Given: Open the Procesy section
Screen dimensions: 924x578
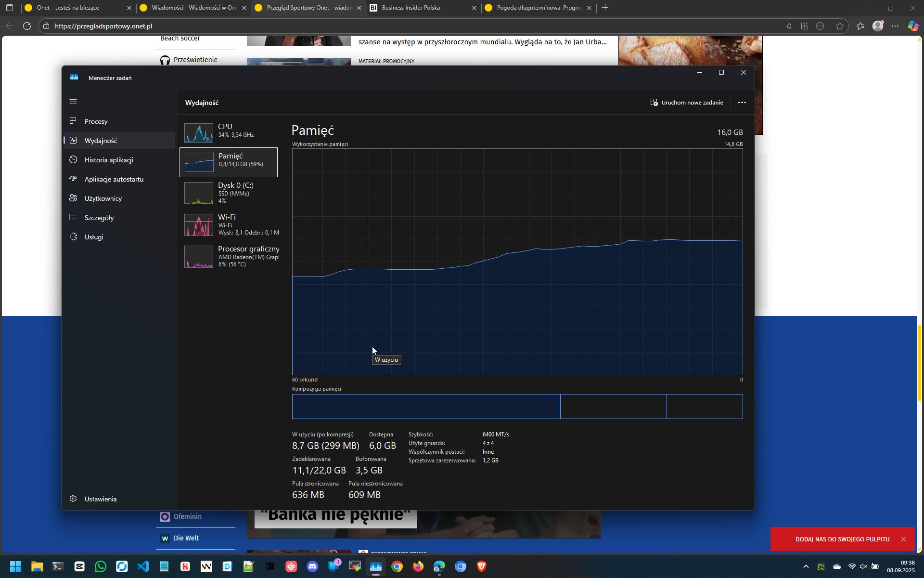Looking at the screenshot, I should 96,121.
